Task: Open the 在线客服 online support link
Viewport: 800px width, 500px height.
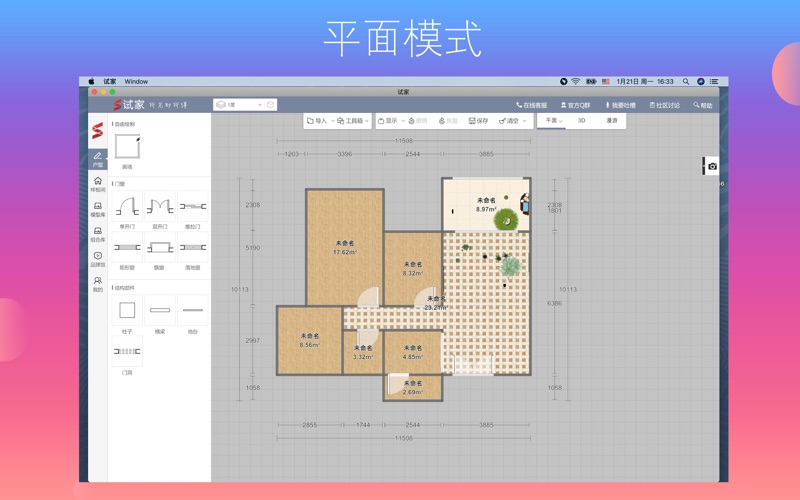Action: coord(531,105)
